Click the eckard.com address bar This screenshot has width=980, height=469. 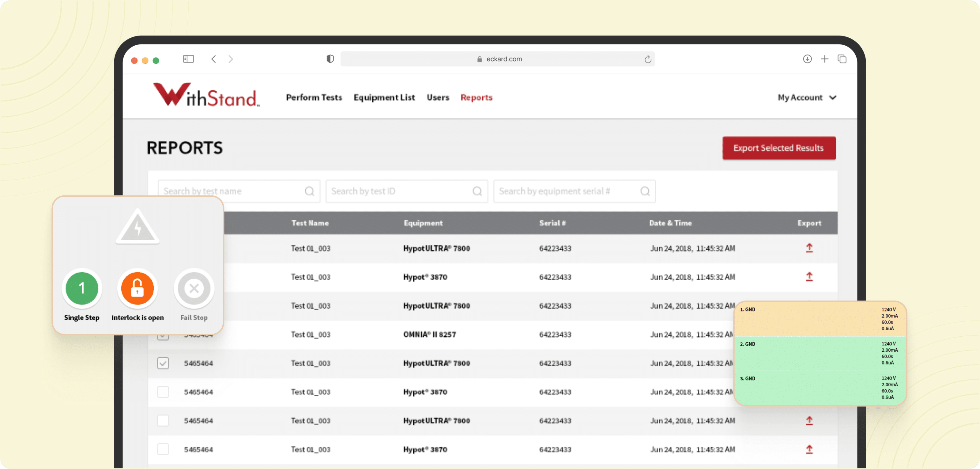(498, 59)
